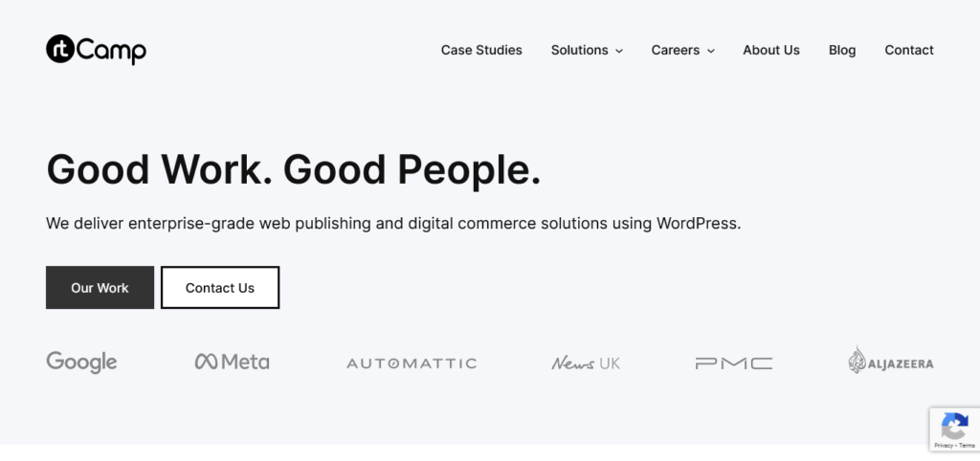The width and height of the screenshot is (980, 461).
Task: Click the reCAPTCHA badge icon
Action: tap(954, 425)
